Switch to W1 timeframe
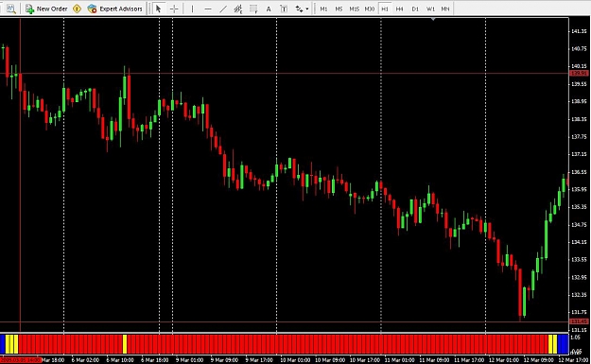The width and height of the screenshot is (591, 364). (430, 9)
